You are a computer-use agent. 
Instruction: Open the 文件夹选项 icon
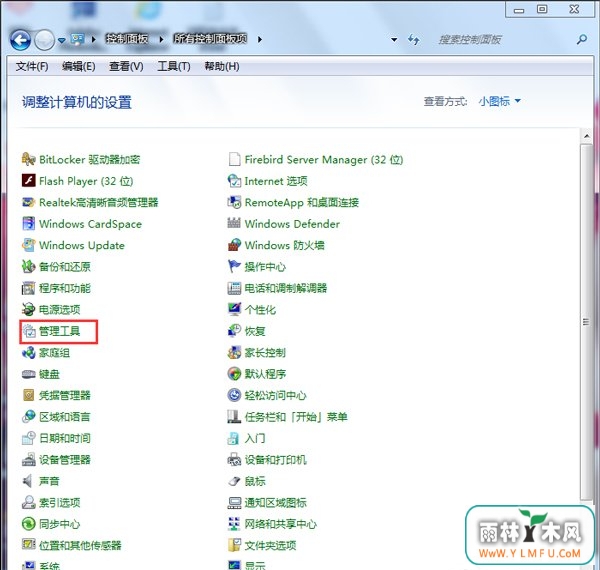(x=234, y=545)
